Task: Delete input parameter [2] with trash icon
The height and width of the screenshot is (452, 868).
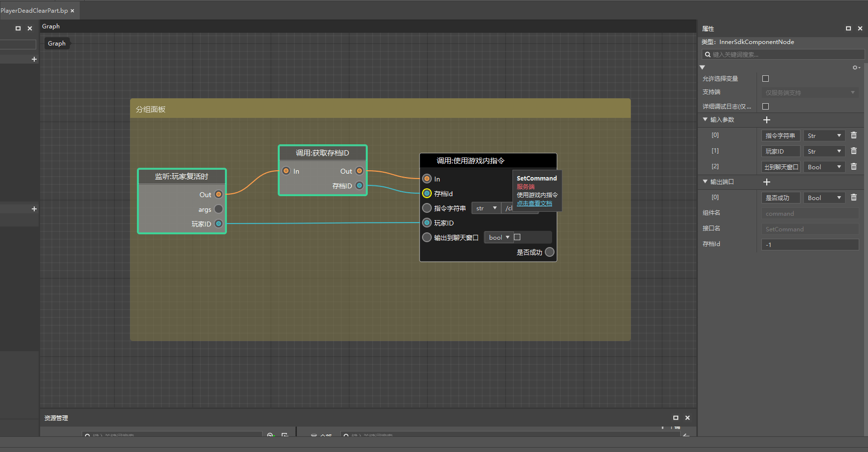Action: (x=854, y=167)
